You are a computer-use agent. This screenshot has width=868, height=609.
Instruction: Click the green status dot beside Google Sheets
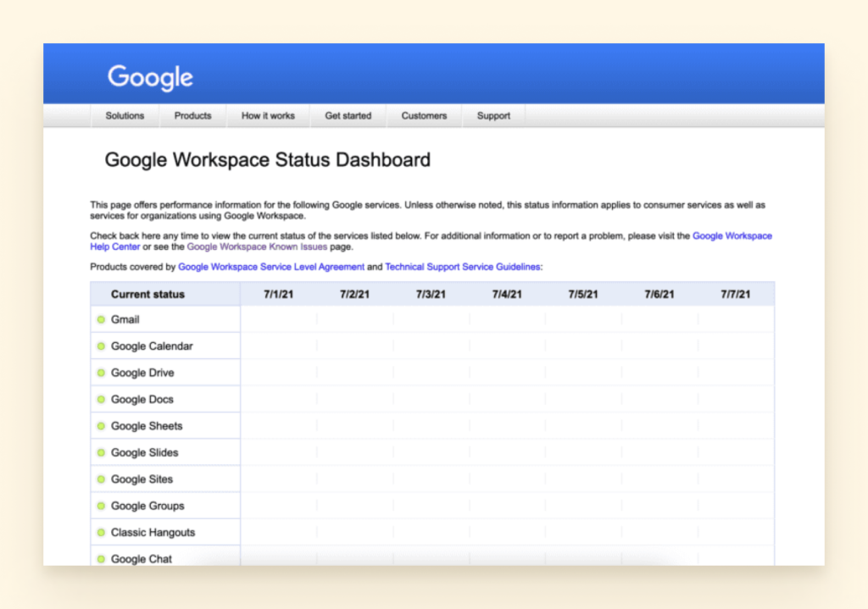pos(101,426)
